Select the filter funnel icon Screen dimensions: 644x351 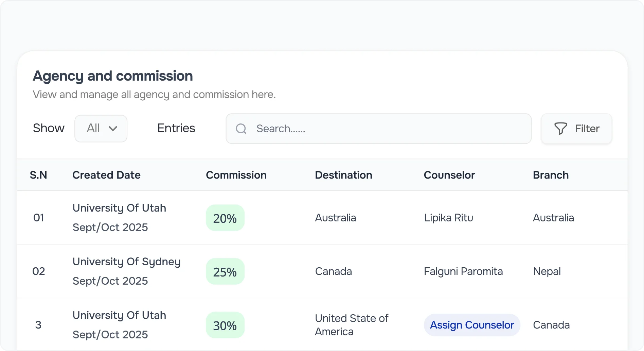click(561, 129)
